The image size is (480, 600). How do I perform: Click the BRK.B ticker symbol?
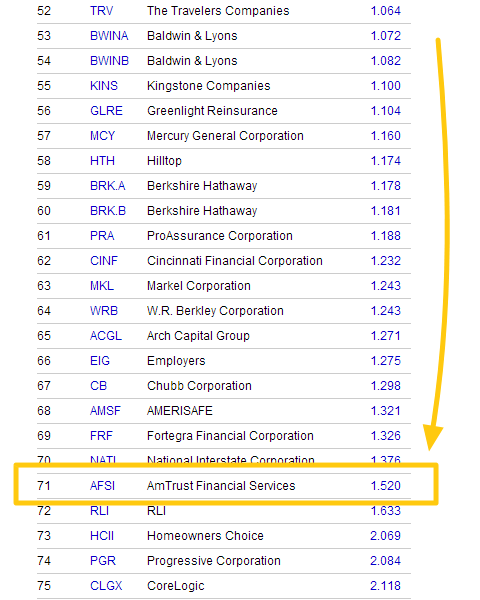108,211
